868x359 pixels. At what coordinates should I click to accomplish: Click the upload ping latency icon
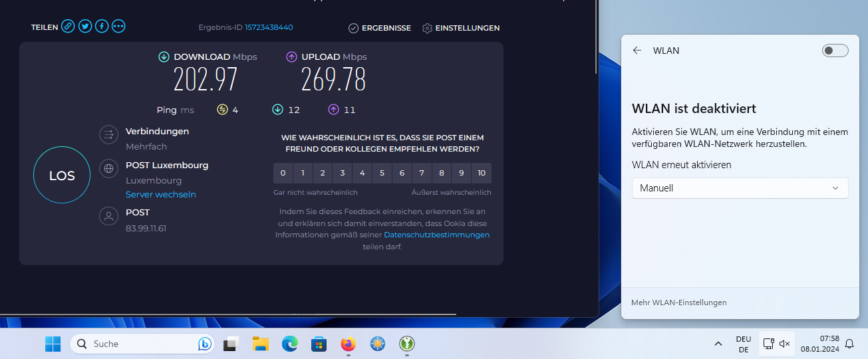[x=333, y=110]
